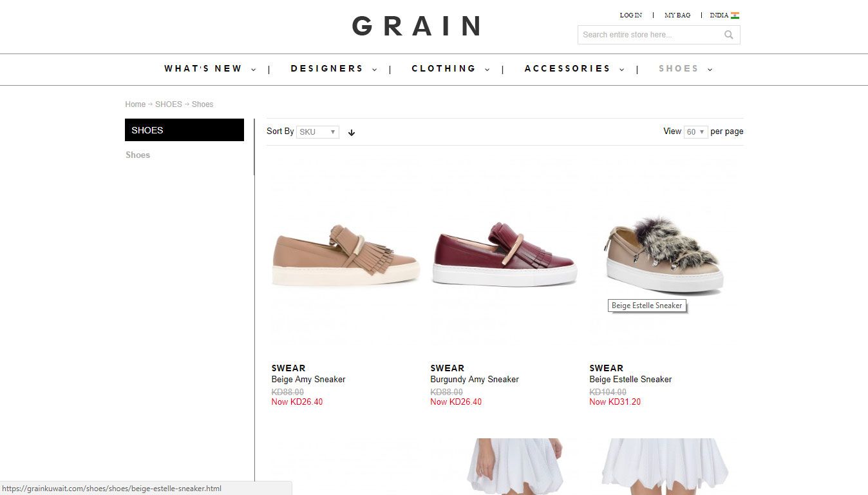The image size is (868, 495).
Task: Open the GRAIN logo homepage
Action: coord(417,26)
